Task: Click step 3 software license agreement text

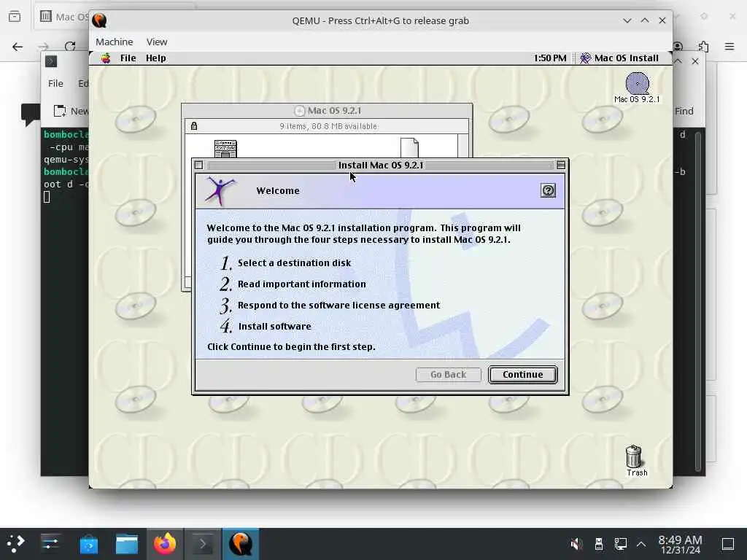Action: (x=338, y=306)
